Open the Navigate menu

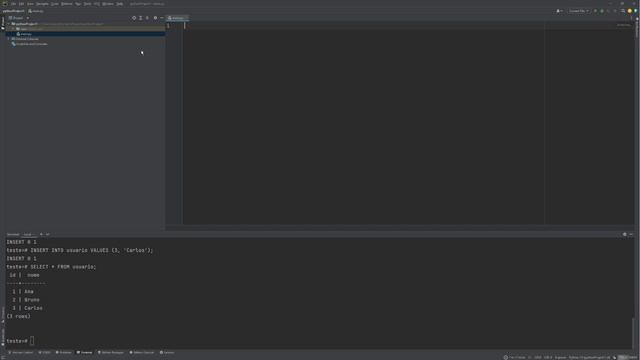click(42, 4)
